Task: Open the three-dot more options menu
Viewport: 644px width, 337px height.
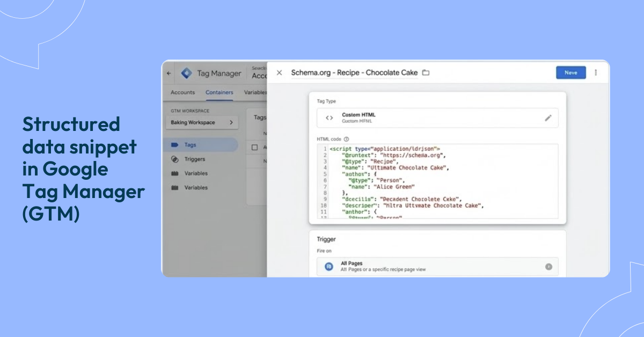Action: pos(596,72)
